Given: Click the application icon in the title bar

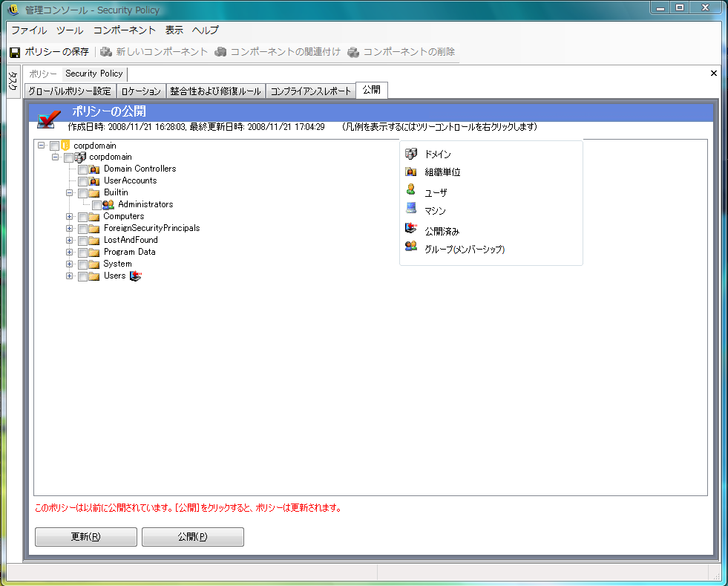Looking at the screenshot, I should click(x=13, y=10).
